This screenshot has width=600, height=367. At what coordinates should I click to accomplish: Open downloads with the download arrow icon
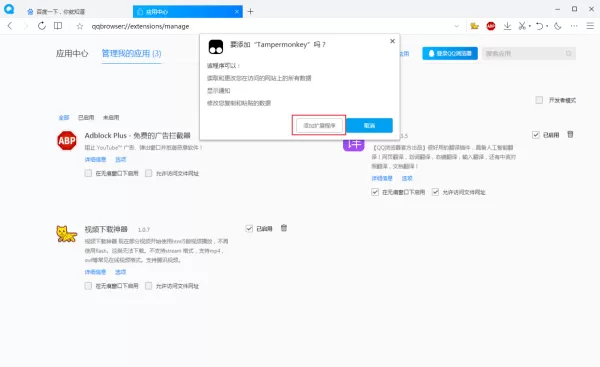click(x=507, y=26)
